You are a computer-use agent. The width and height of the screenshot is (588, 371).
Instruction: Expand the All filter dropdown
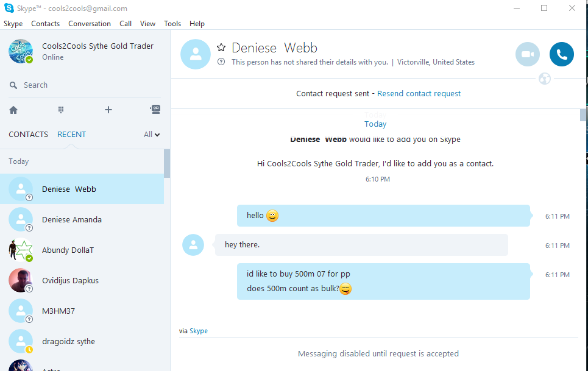[x=152, y=135]
